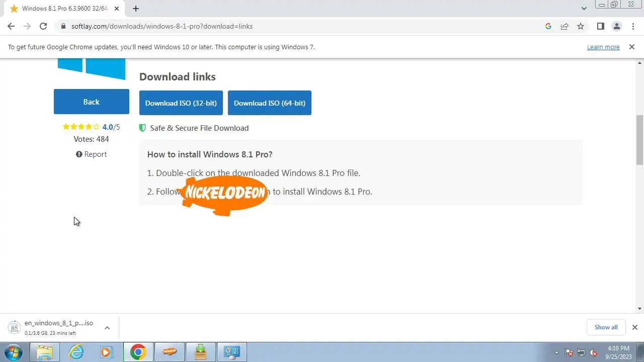The image size is (644, 362).
Task: Dismiss the Chrome update notice
Action: [x=631, y=47]
